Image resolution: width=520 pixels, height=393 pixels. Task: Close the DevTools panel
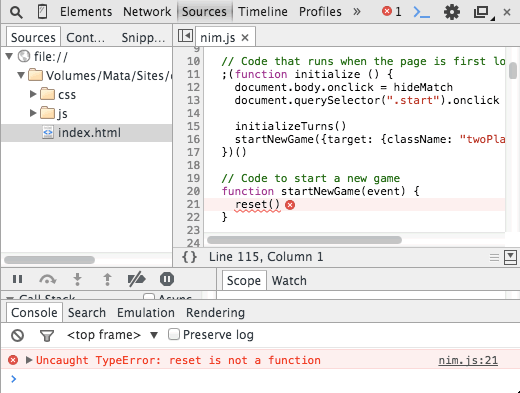pos(507,12)
